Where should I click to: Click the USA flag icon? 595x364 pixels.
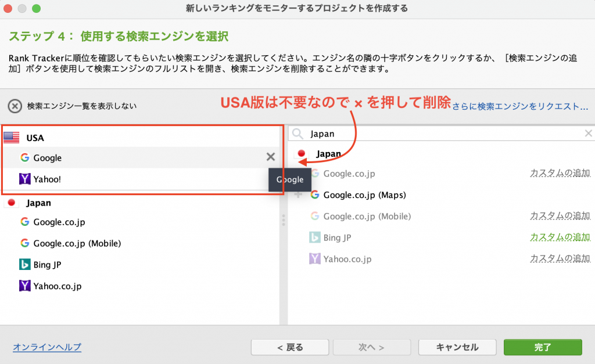click(x=12, y=137)
